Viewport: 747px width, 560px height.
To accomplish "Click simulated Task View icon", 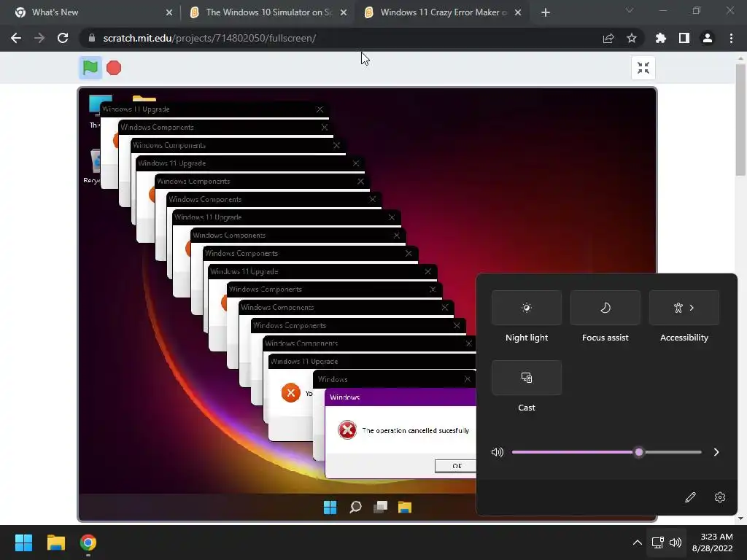I will point(380,507).
